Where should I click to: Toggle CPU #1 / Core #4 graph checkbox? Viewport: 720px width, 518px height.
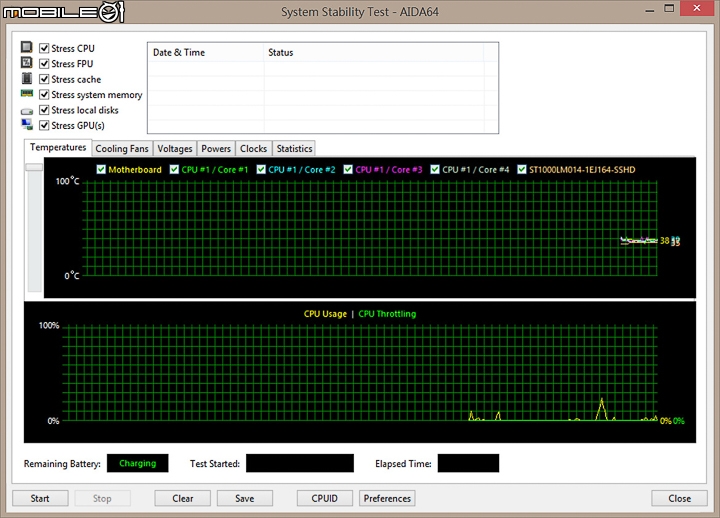[x=435, y=169]
